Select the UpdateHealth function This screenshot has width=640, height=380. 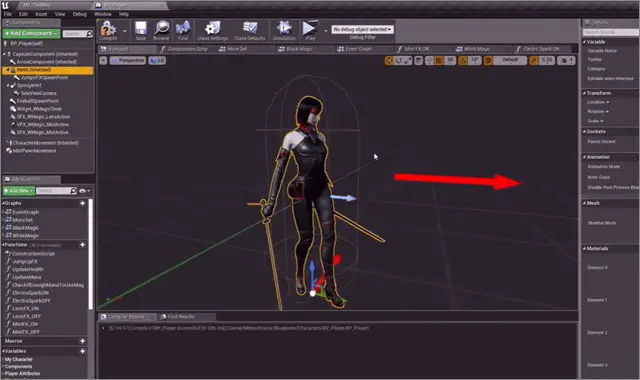click(x=28, y=269)
